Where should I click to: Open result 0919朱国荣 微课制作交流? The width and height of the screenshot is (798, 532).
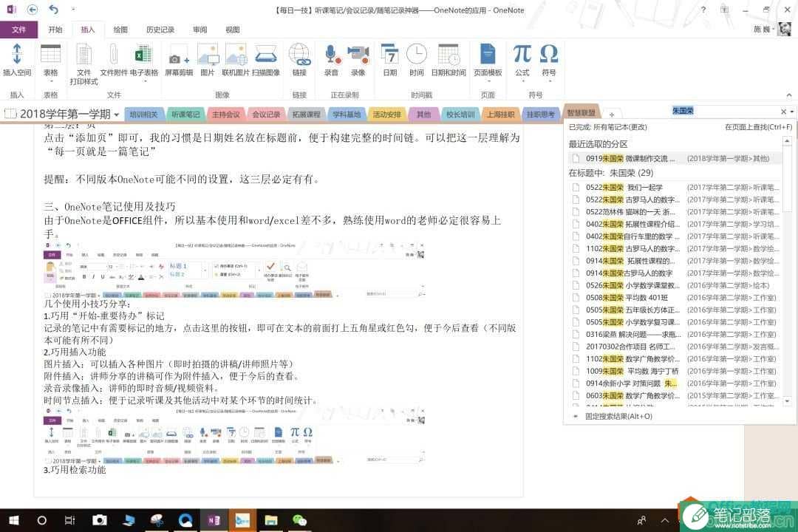tap(676, 159)
